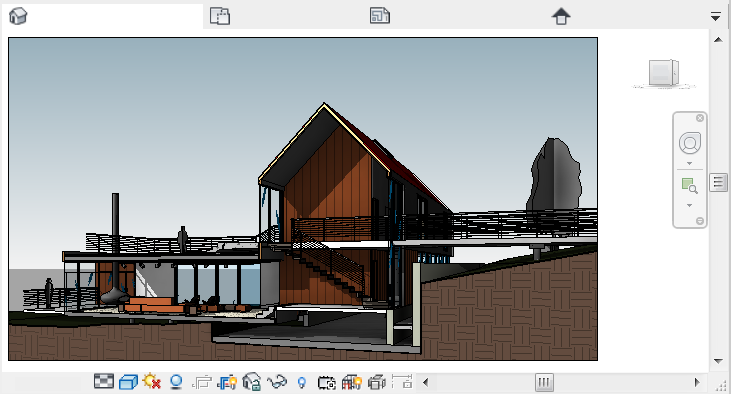Screen dimensions: 731x394
Task: Open the Steering Wheel navigation tool
Action: point(690,143)
